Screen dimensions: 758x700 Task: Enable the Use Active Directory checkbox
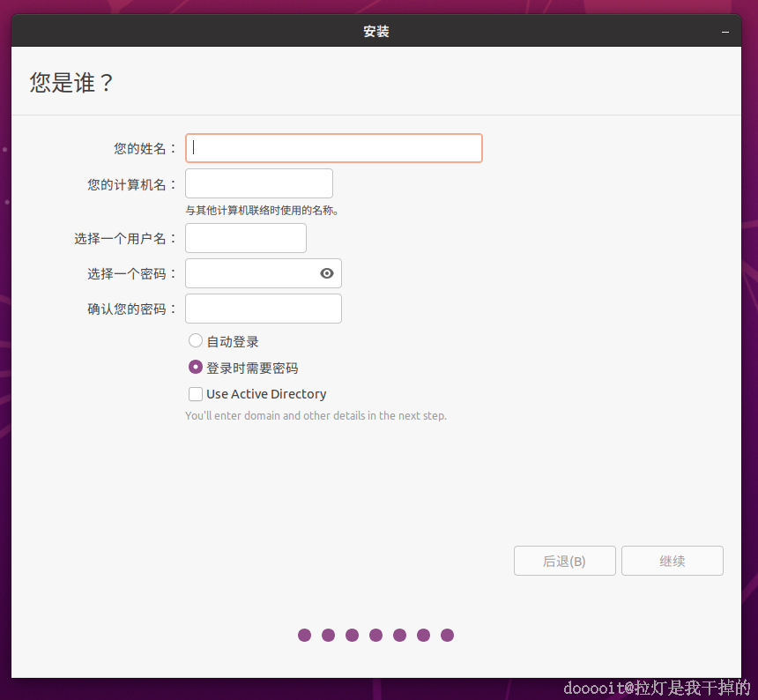(x=195, y=393)
